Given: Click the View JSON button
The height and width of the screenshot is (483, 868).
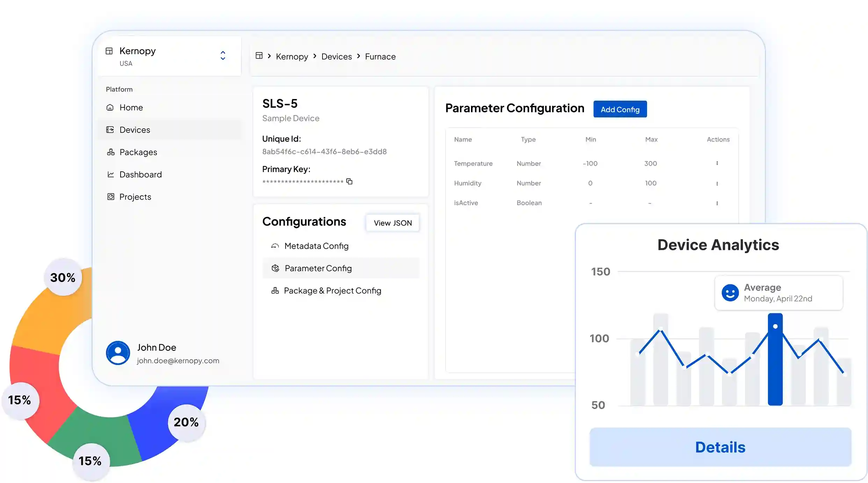Looking at the screenshot, I should click(x=392, y=223).
